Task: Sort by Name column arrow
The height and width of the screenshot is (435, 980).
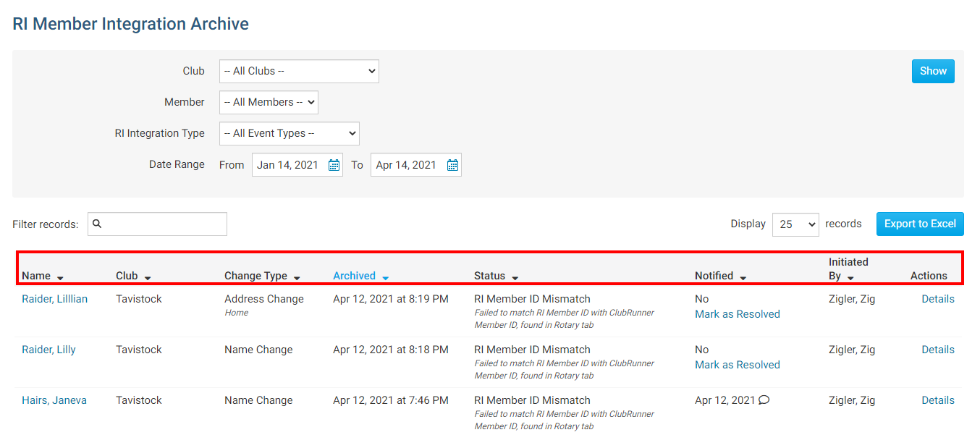Action: pyautogui.click(x=60, y=278)
